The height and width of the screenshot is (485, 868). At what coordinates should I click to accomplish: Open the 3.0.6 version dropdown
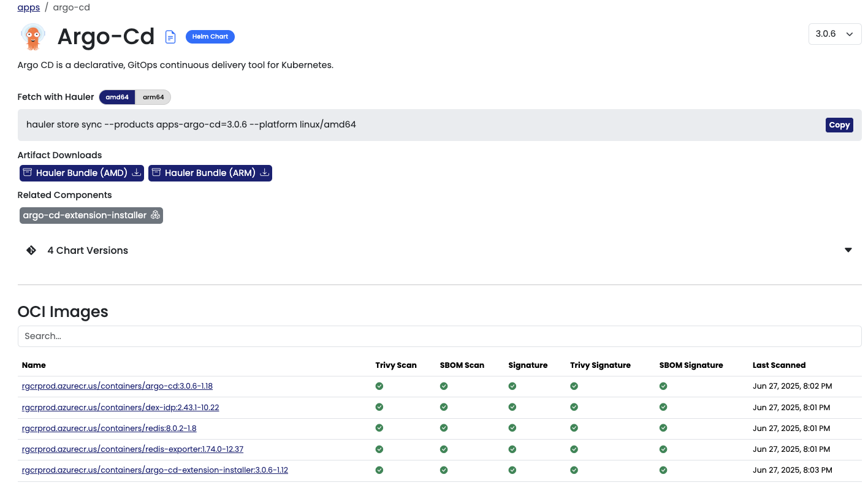coord(835,34)
